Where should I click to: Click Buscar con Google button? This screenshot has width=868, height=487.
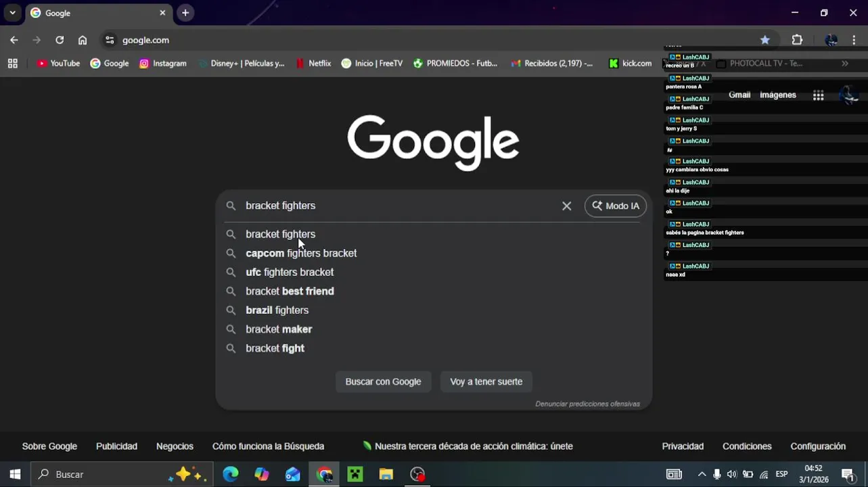point(383,381)
